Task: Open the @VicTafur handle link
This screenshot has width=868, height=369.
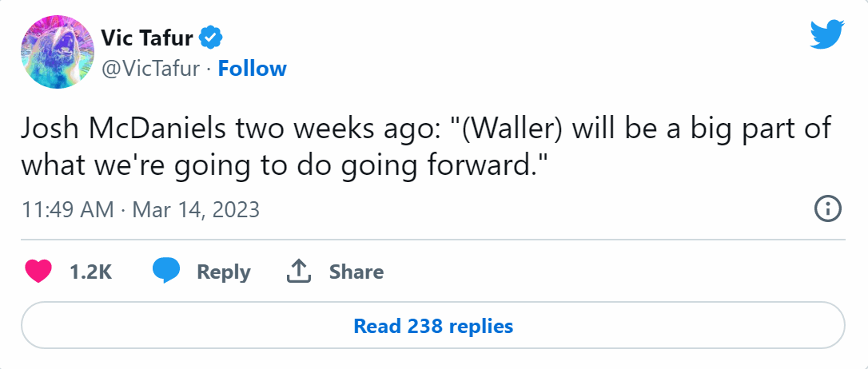Action: pos(149,69)
